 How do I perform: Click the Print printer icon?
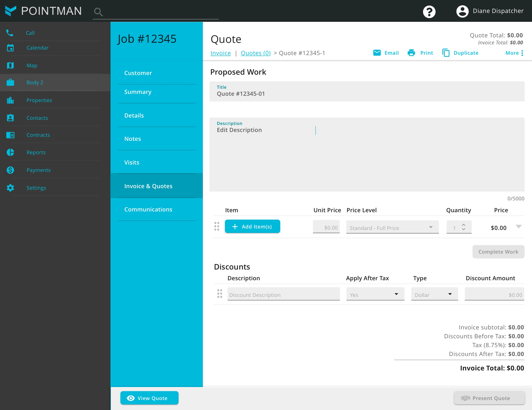[x=411, y=53]
